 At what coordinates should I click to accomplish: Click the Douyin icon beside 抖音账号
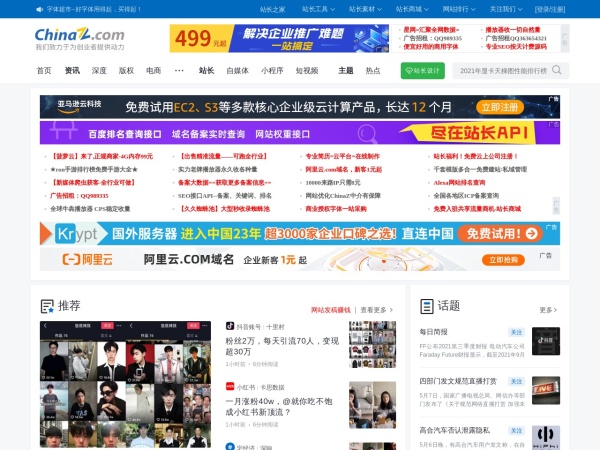point(230,326)
